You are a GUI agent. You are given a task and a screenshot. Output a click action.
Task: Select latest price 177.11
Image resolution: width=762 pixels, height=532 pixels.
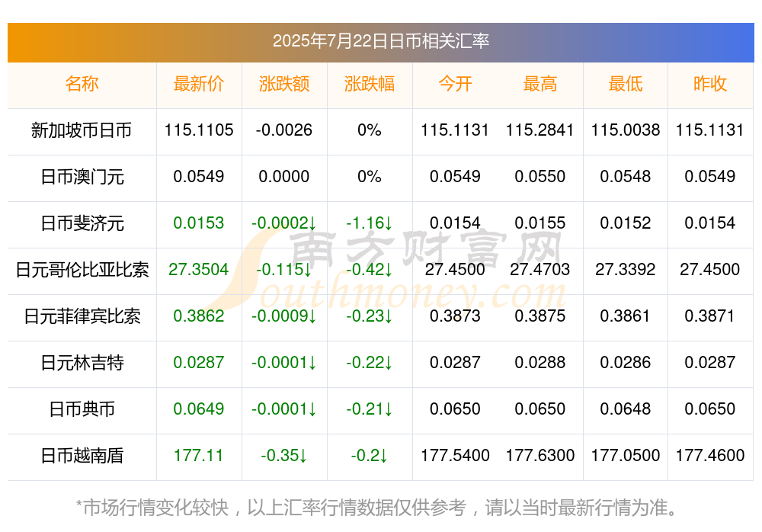tap(199, 455)
